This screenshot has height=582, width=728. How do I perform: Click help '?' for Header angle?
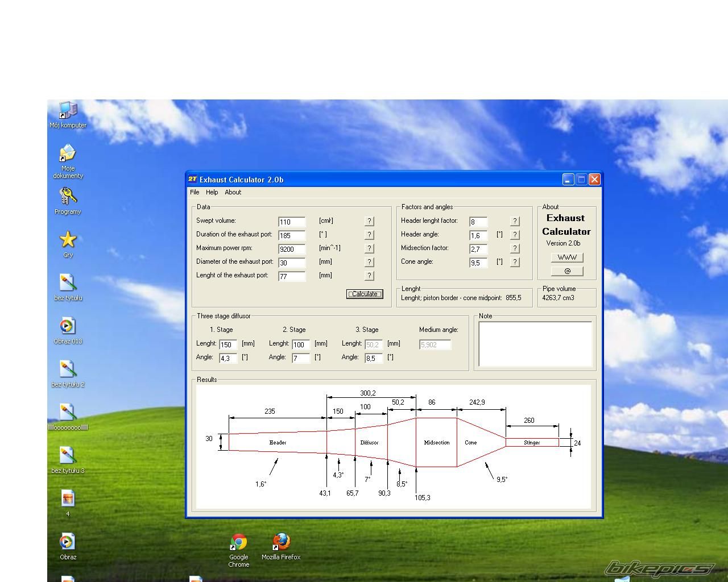[x=515, y=235]
